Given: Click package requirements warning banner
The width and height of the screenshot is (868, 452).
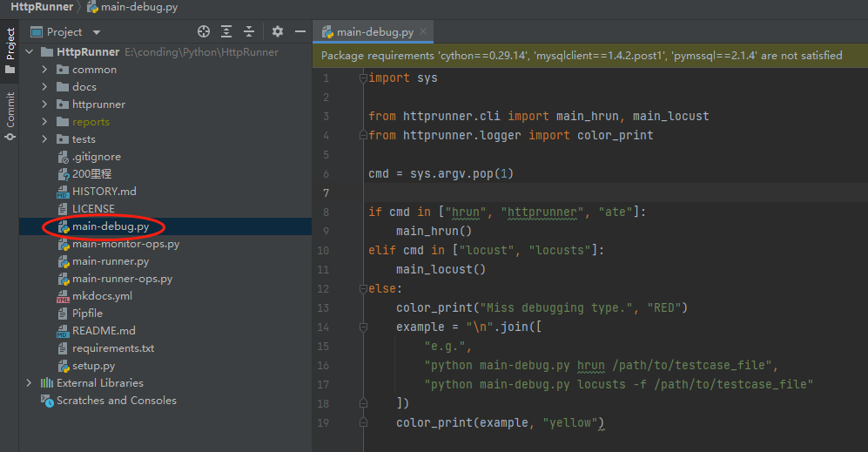Looking at the screenshot, I should pos(590,56).
